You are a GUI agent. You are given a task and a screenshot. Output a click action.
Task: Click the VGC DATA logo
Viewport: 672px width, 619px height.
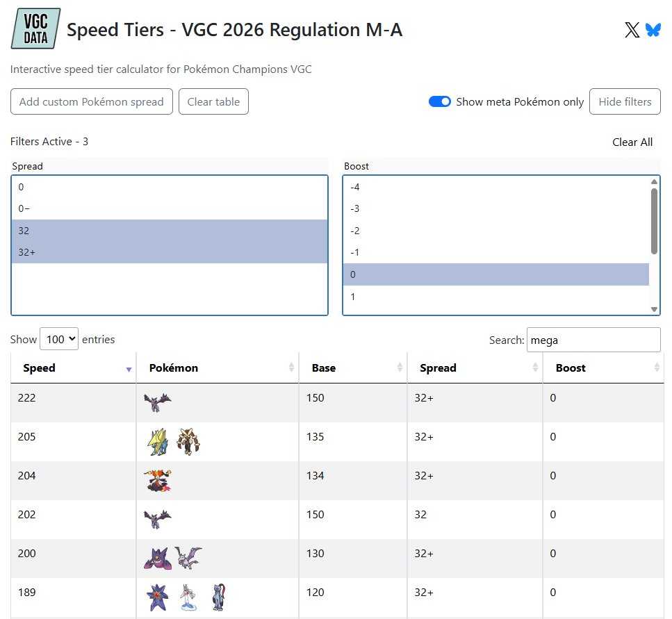[x=35, y=28]
